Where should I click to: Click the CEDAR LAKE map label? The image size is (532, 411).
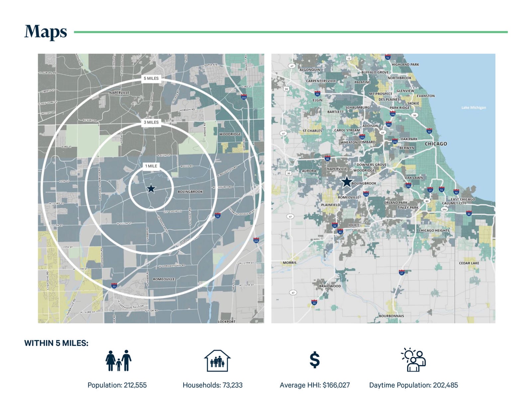pyautogui.click(x=469, y=263)
